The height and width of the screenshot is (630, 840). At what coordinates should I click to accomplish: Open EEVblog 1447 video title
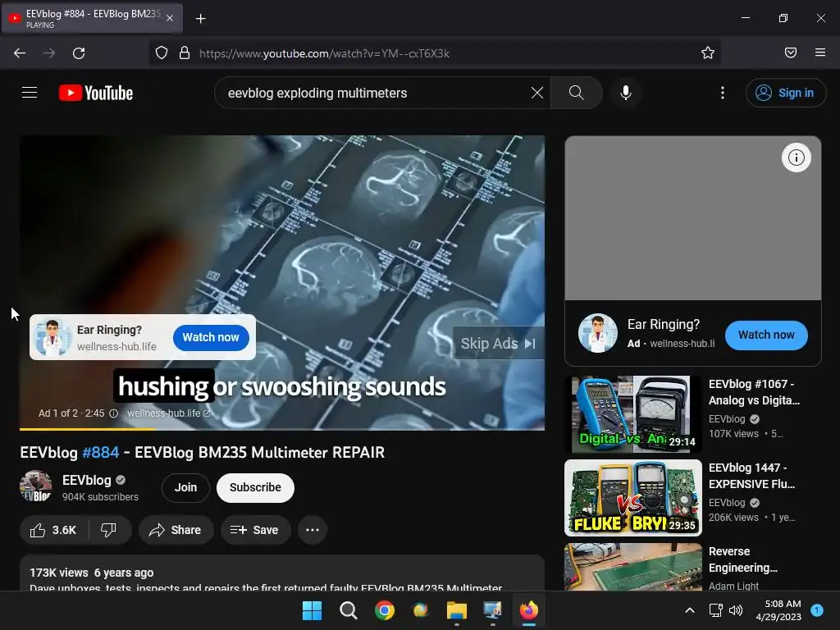[x=752, y=476]
